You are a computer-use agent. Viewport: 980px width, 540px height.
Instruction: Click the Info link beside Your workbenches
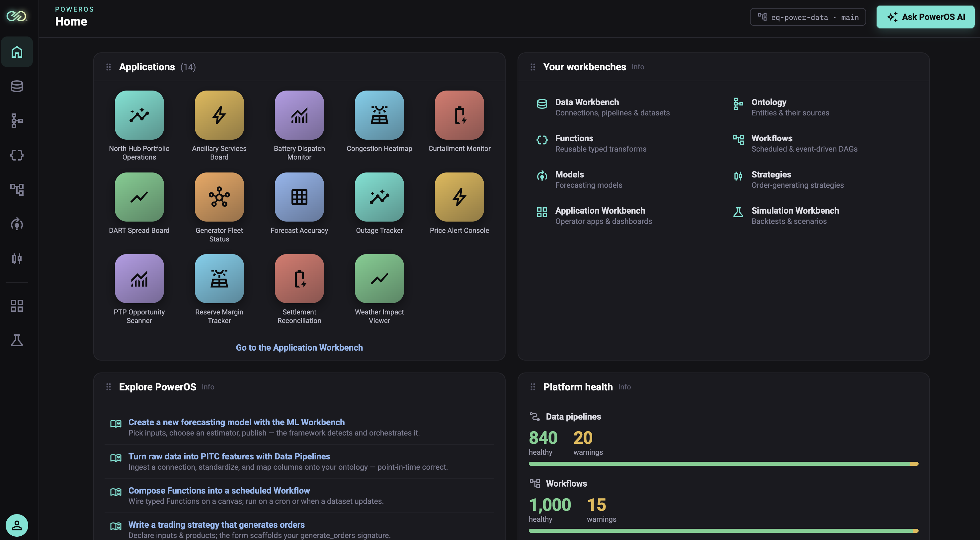(x=638, y=67)
